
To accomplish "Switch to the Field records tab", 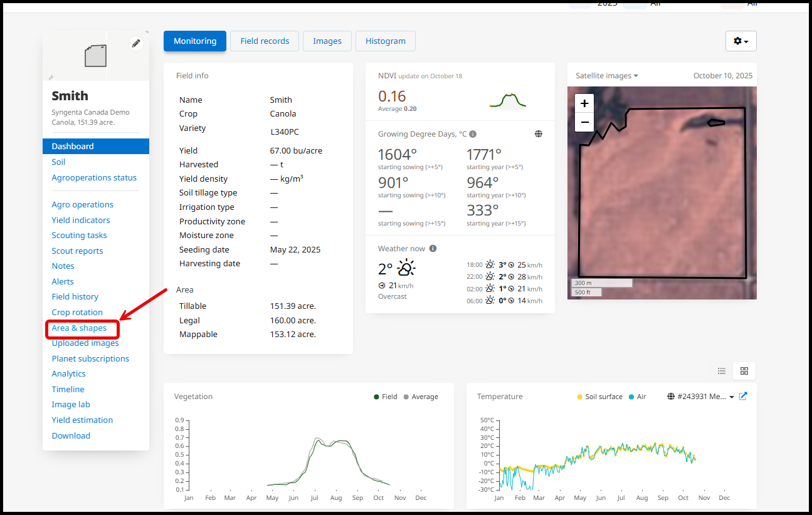I will (x=264, y=41).
